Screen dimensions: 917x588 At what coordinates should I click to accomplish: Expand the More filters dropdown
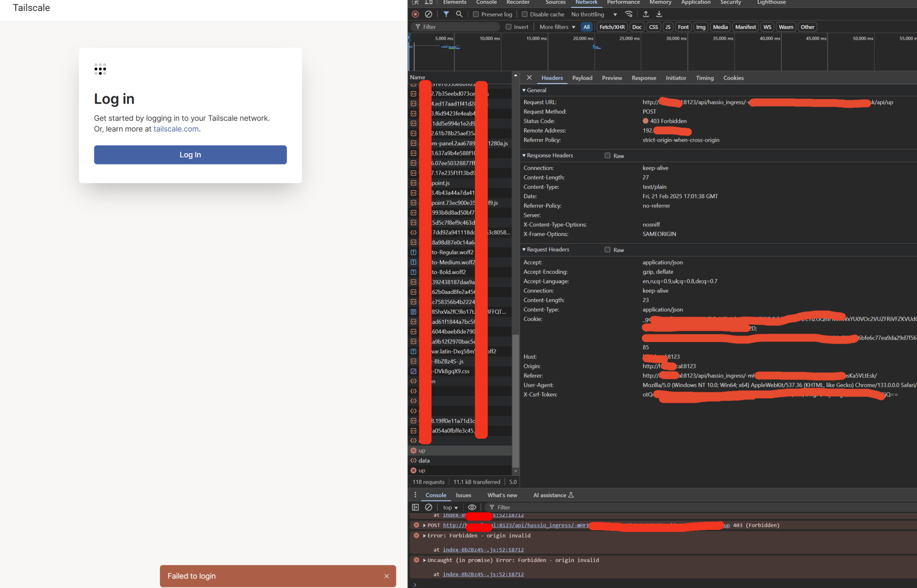click(x=557, y=27)
